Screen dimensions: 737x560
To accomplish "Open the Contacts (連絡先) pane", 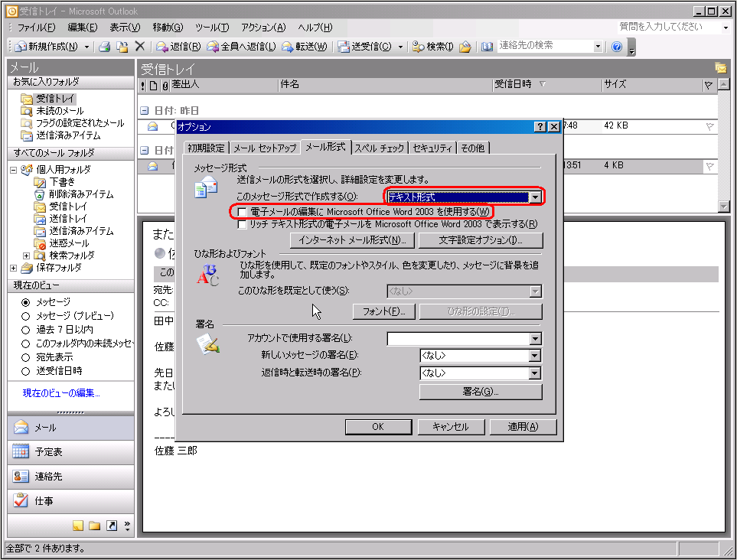I will point(70,477).
